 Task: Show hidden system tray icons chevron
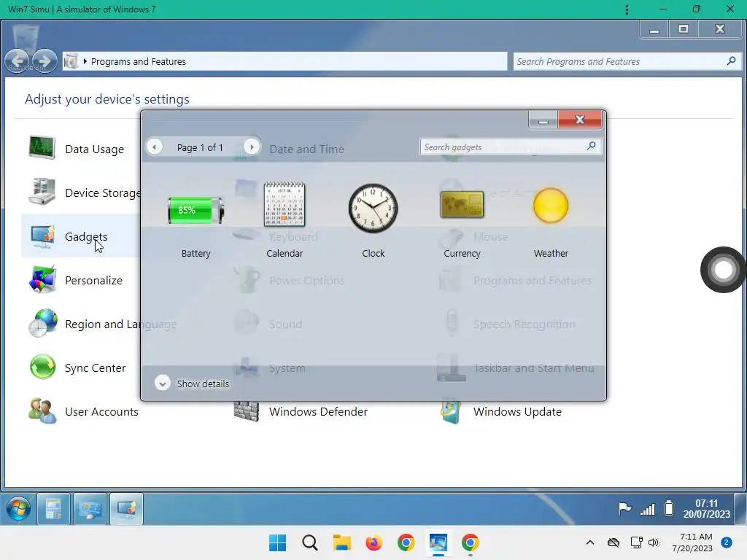(x=589, y=542)
